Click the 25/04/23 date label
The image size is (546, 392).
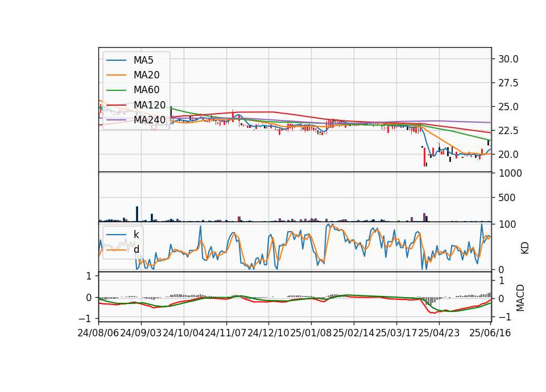coord(439,333)
